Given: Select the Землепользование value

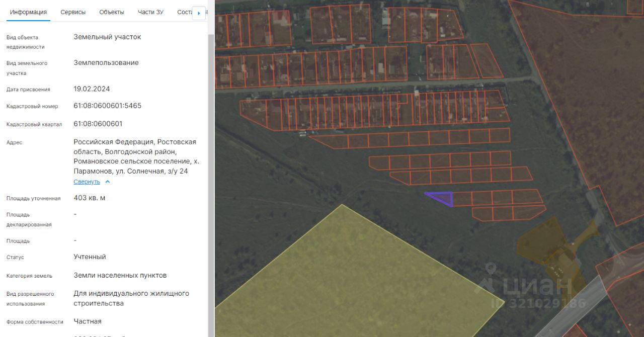Looking at the screenshot, I should (x=106, y=62).
